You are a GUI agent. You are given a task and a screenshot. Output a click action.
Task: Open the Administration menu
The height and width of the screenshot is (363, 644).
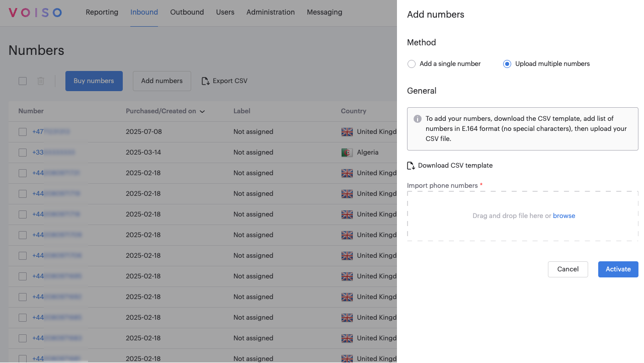[270, 12]
